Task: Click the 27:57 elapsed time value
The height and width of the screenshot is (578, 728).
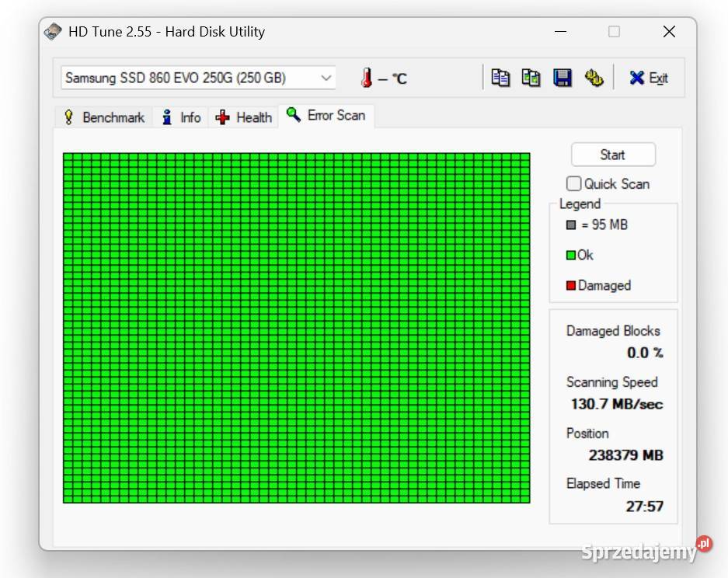Action: pos(644,506)
